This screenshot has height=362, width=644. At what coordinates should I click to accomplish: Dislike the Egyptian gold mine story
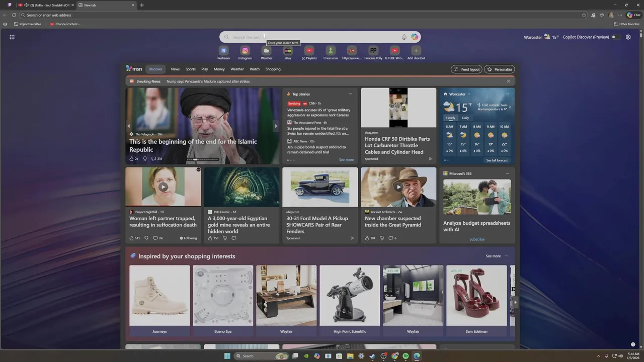pyautogui.click(x=225, y=238)
